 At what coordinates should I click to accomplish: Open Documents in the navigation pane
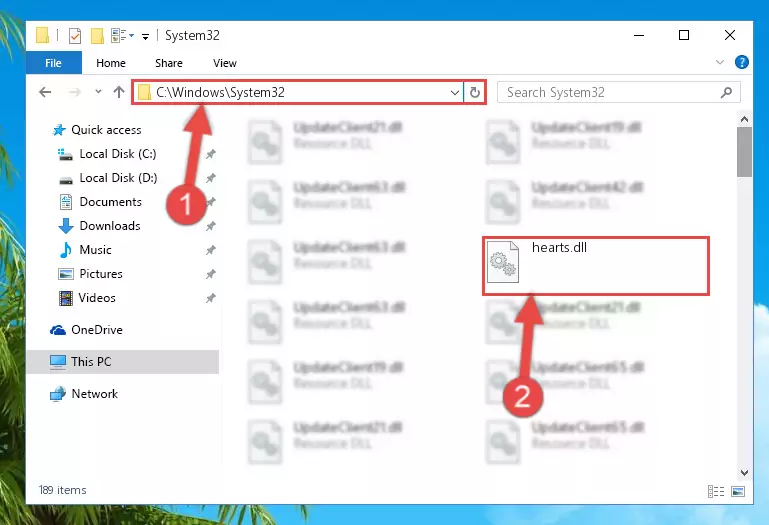pyautogui.click(x=110, y=202)
